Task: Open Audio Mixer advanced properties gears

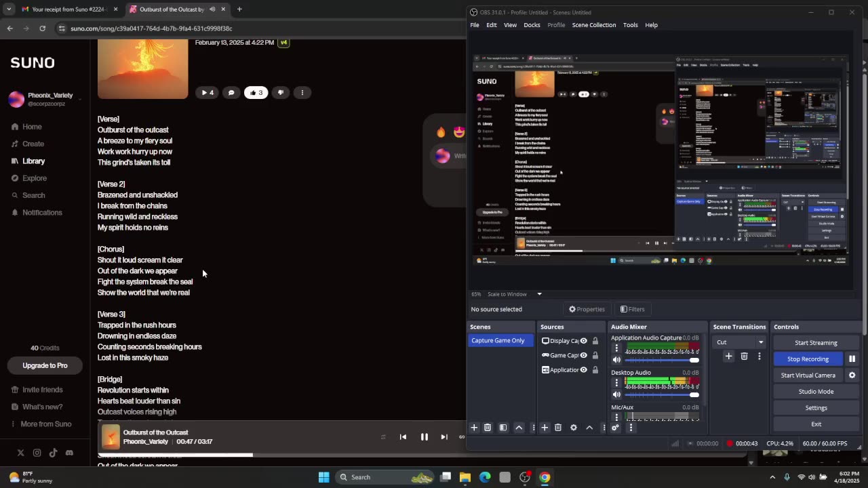Action: [x=615, y=428]
